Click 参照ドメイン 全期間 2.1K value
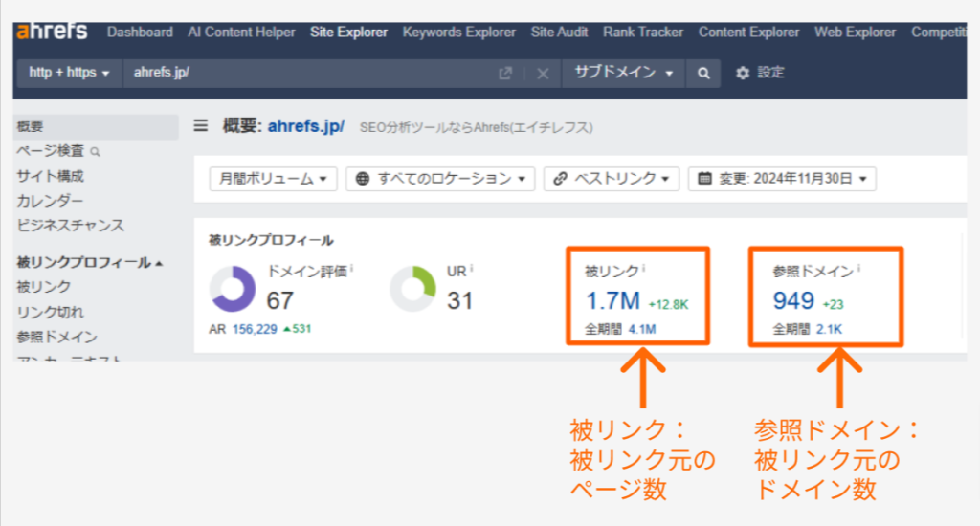 pos(829,329)
